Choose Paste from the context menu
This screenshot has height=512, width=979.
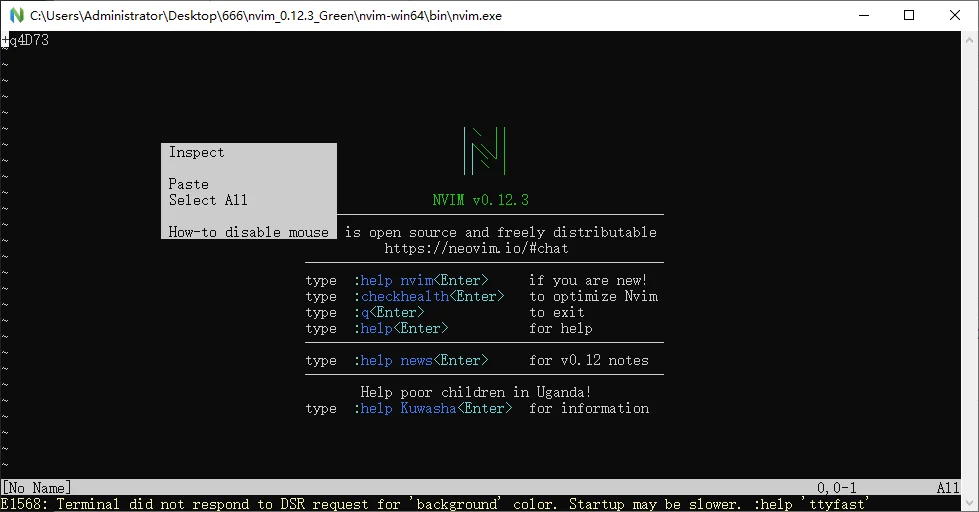[x=189, y=184]
